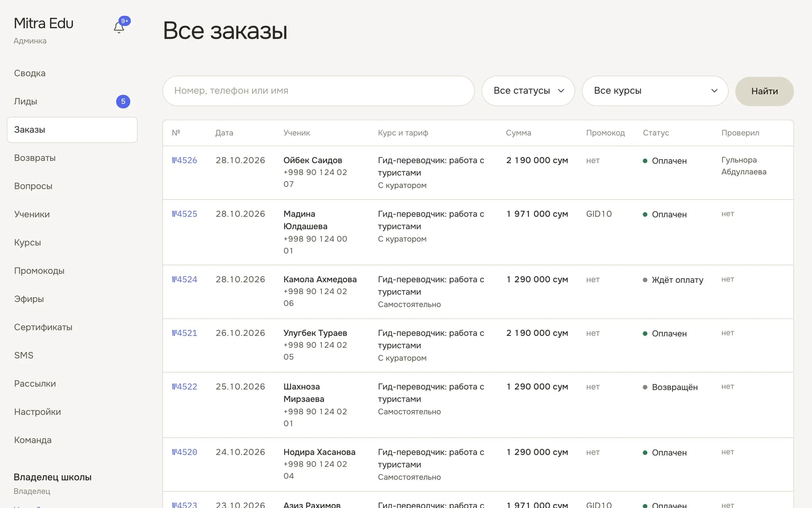Screen dimensions: 812x508
Task: Open order №4524 link
Action: (184, 279)
